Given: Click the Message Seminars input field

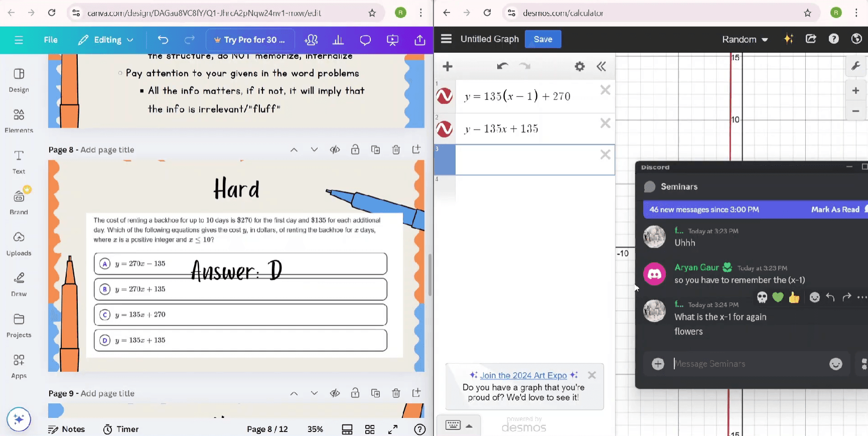Looking at the screenshot, I should 748,364.
